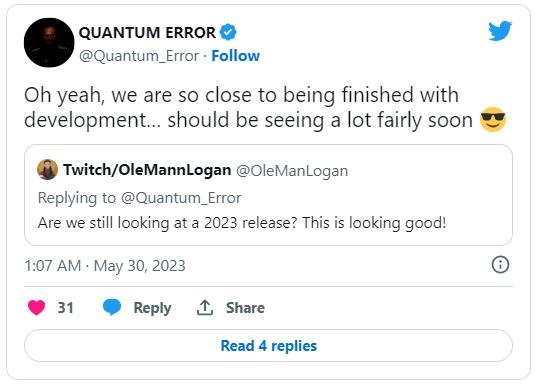Open Twitch/OleMannLogan quoted name
Screen dimensions: 537x386
tap(147, 170)
